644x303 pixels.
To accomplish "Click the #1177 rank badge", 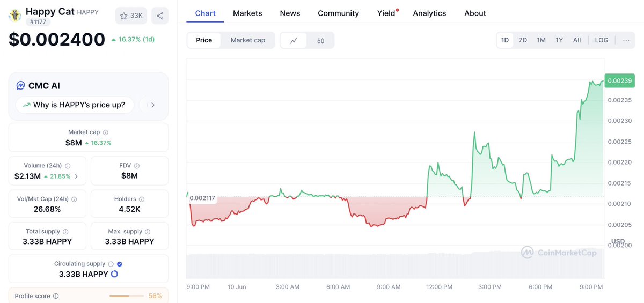I will pyautogui.click(x=38, y=22).
